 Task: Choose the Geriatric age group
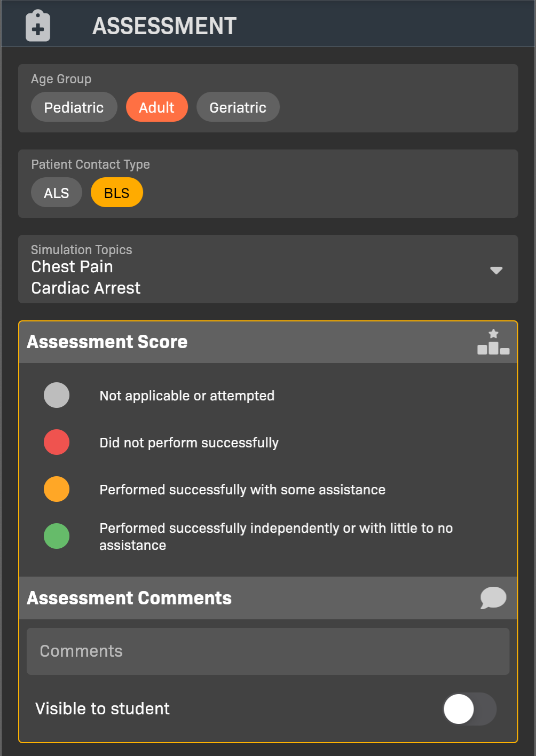pos(238,107)
